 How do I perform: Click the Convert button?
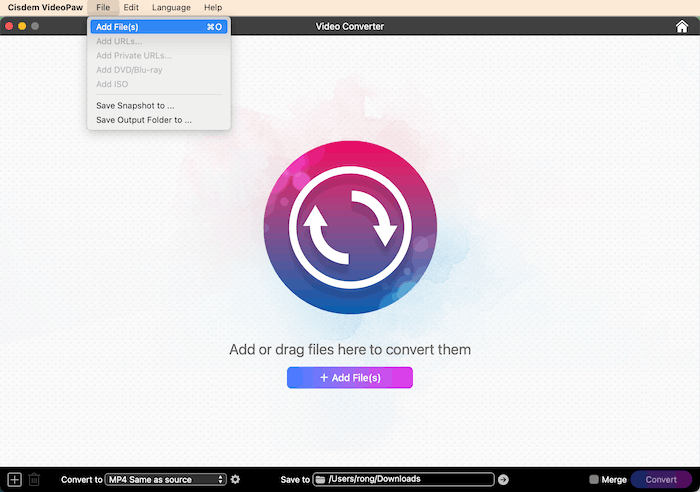661,480
